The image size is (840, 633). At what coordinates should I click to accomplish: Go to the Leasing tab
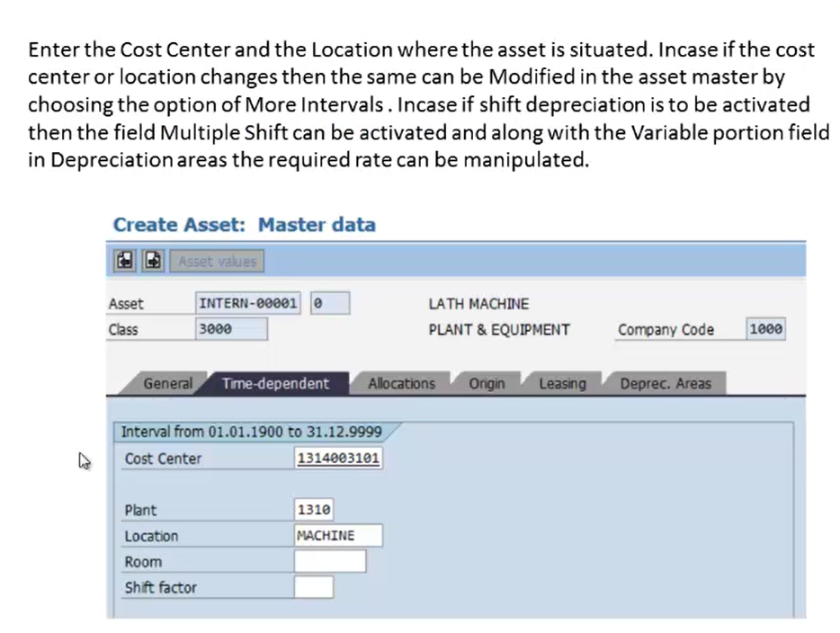[562, 383]
